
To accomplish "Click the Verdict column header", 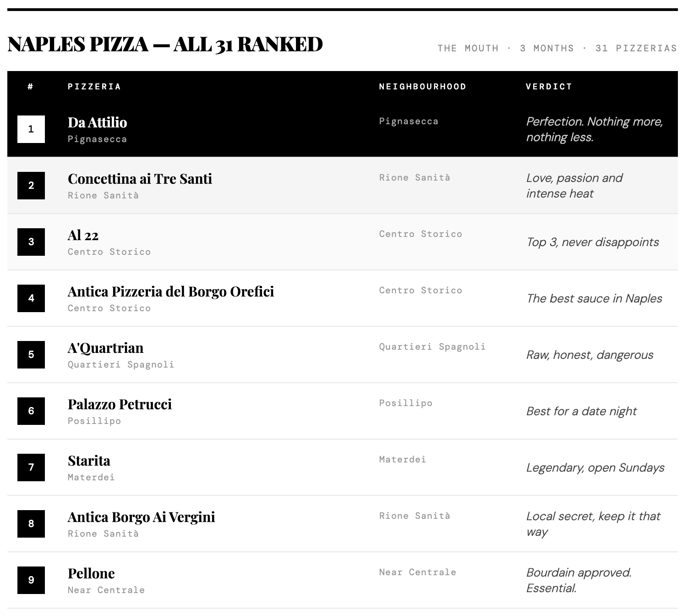I will (549, 87).
